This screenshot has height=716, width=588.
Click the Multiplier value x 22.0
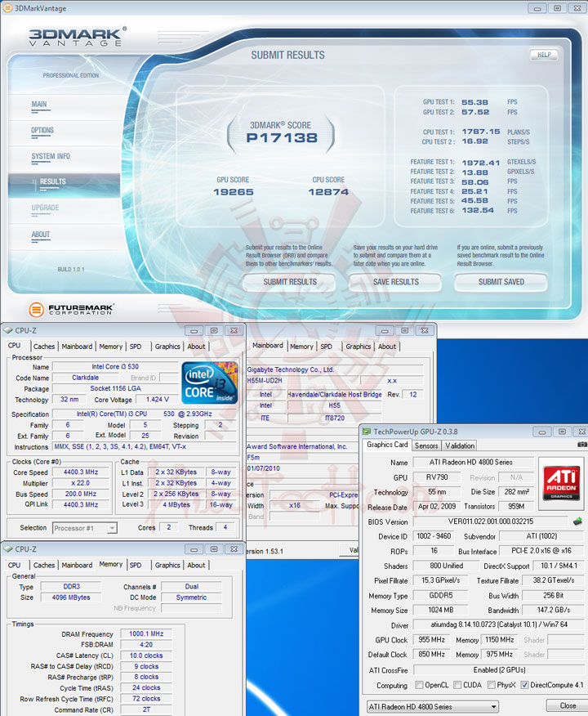81,483
